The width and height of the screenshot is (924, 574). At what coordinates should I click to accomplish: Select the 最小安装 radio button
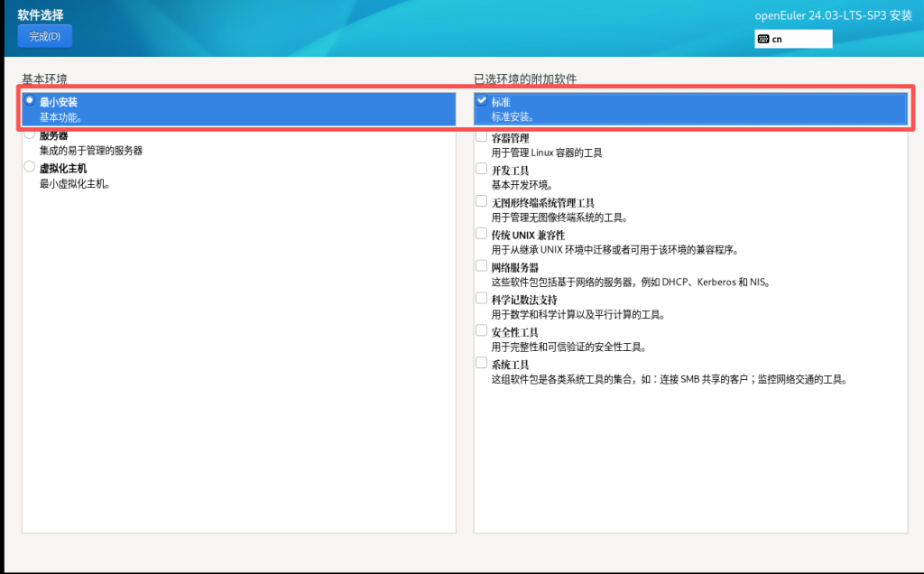(x=30, y=101)
